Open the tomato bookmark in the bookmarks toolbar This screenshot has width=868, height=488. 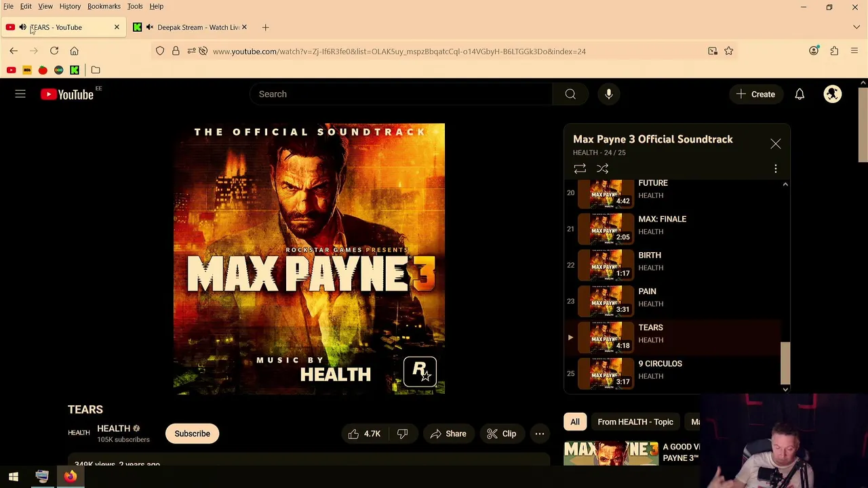pyautogui.click(x=43, y=70)
